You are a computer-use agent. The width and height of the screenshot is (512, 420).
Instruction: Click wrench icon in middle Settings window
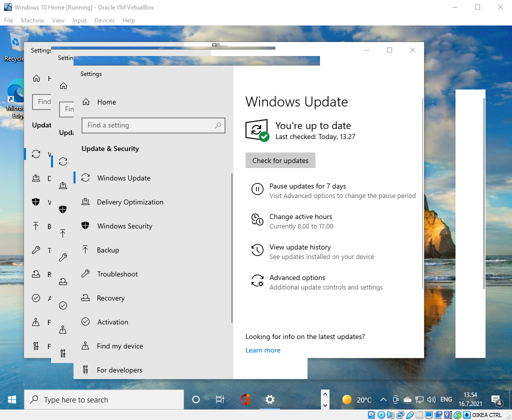click(x=63, y=257)
